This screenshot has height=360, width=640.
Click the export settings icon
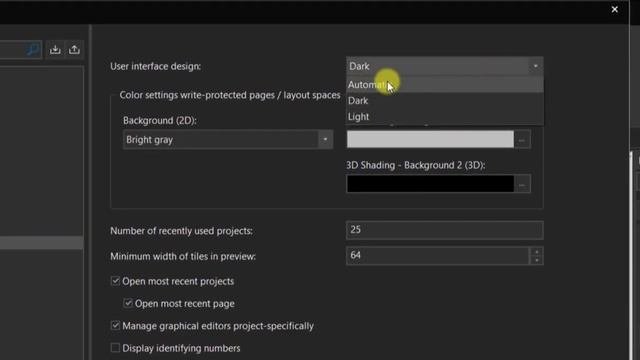tap(74, 50)
